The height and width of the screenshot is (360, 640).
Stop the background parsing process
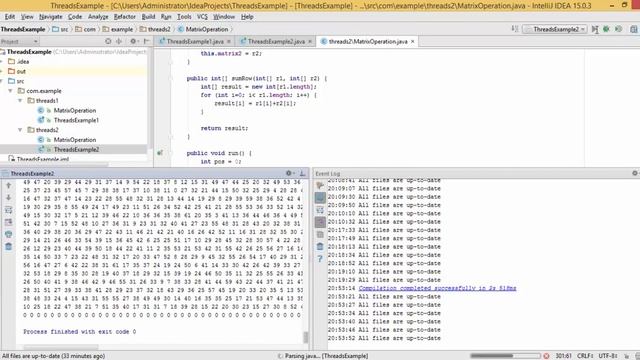pyautogui.click(x=547, y=356)
